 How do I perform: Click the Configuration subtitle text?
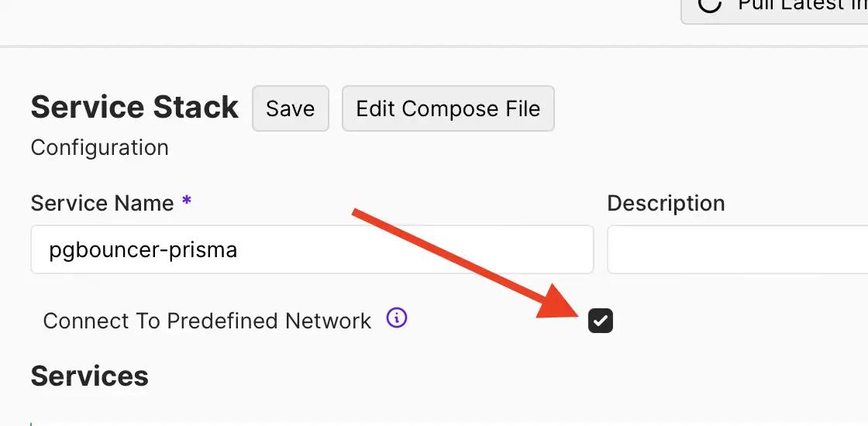pyautogui.click(x=100, y=148)
